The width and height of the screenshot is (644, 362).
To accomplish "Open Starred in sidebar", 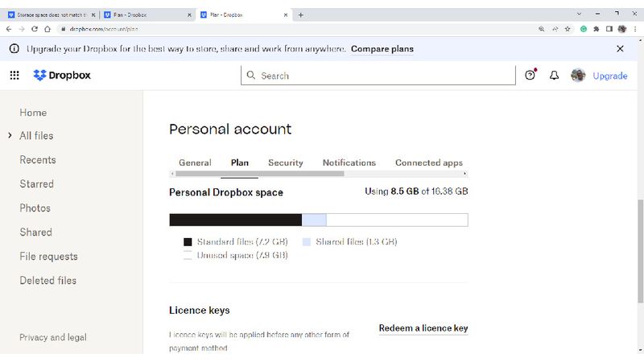I will pos(36,184).
